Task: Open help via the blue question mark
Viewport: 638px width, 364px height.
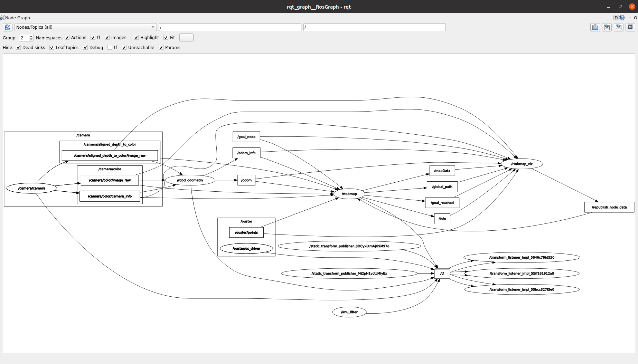Action: pos(622,18)
